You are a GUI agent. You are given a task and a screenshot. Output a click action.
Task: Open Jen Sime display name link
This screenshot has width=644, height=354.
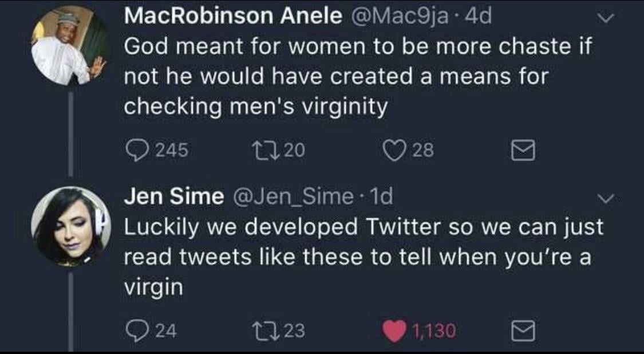(174, 196)
